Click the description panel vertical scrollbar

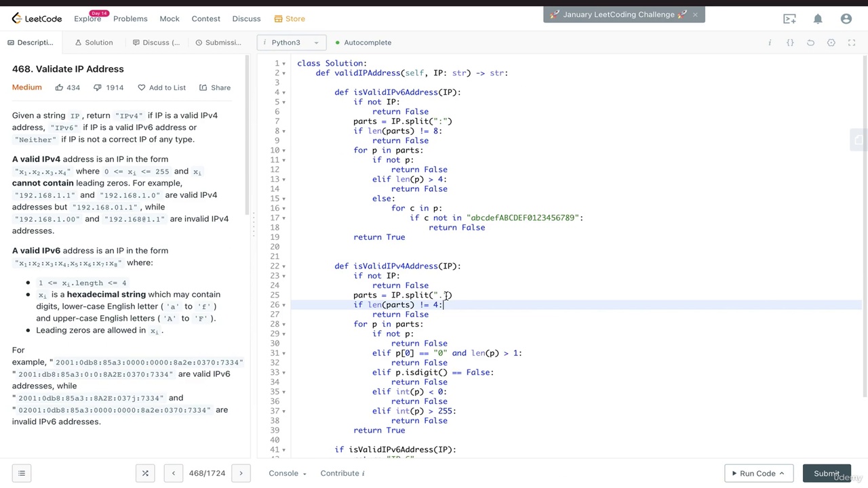[246, 136]
